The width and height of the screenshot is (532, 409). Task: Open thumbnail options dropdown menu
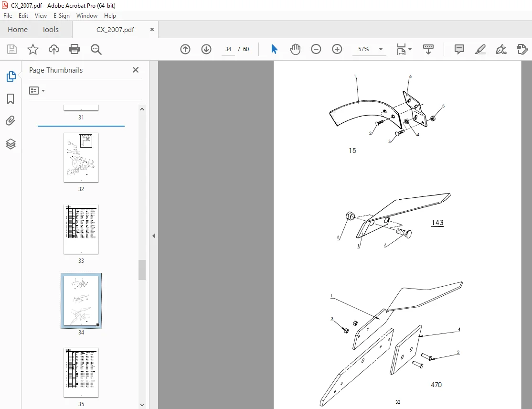pos(37,91)
